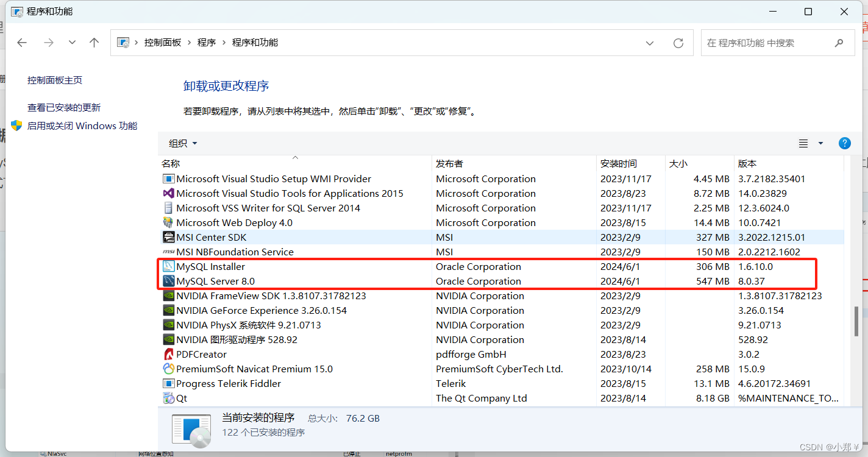Viewport: 868px width, 457px height.
Task: Click the 2023/11/17 date in the WMI Provider row
Action: click(x=626, y=179)
